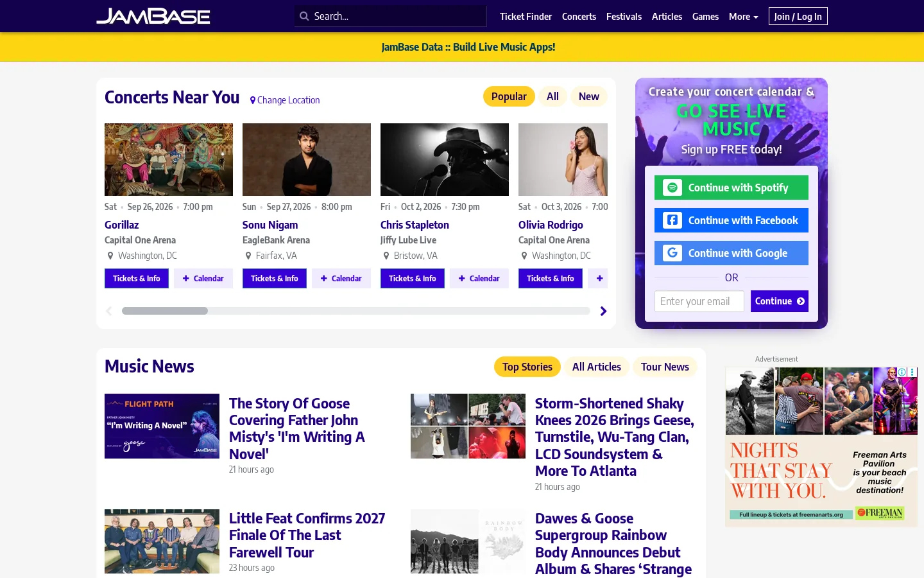Open Festivals in top navigation
The image size is (924, 578).
624,17
